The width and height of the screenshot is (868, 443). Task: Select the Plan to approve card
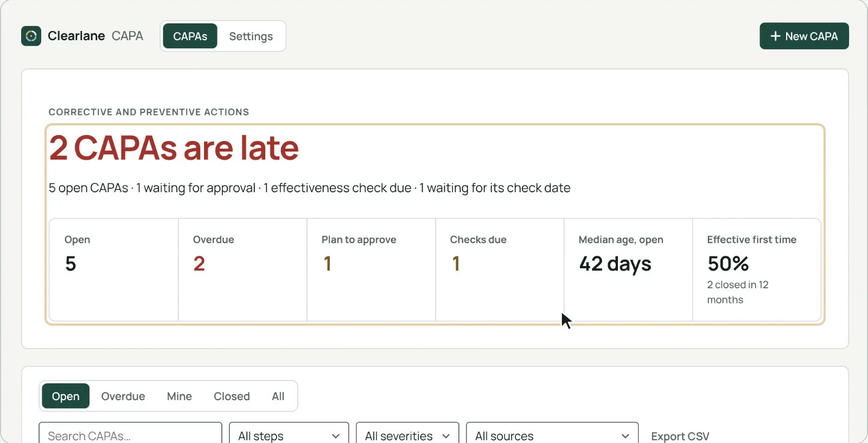[x=371, y=270]
